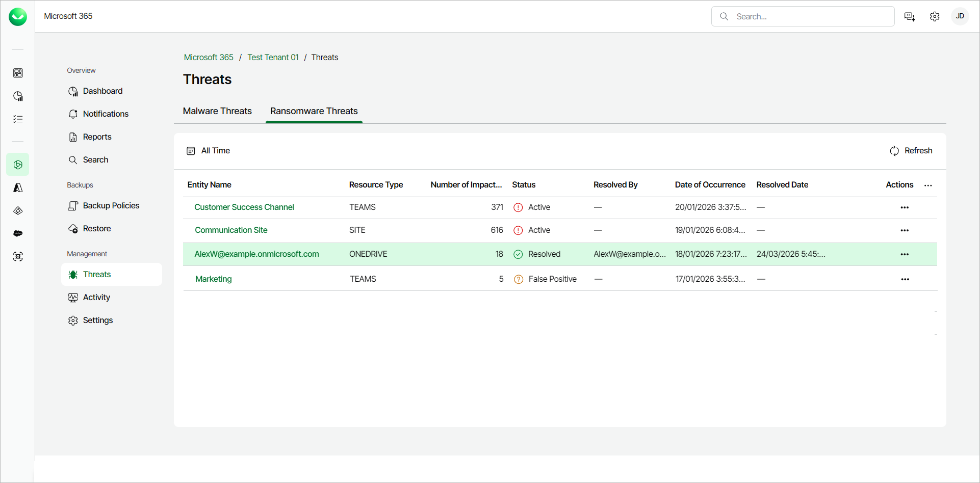This screenshot has width=980, height=483.
Task: Open the Salesforce section from the left rail
Action: click(18, 233)
